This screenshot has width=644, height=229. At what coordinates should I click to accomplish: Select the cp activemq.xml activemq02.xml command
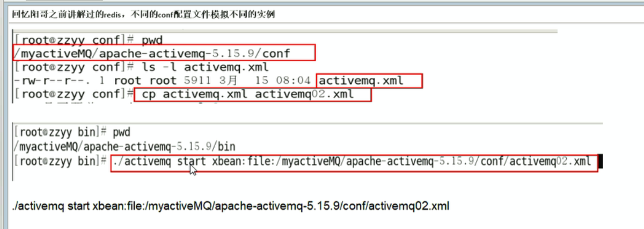coord(252,95)
